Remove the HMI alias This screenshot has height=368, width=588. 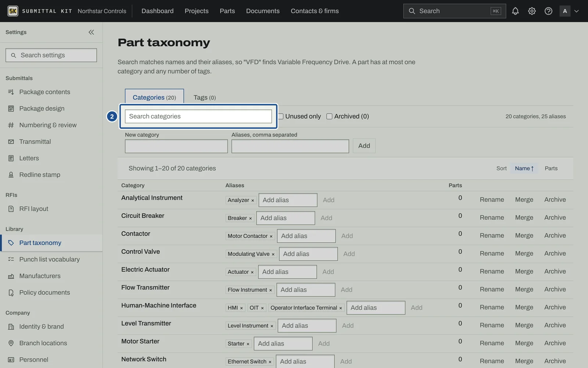click(x=241, y=308)
